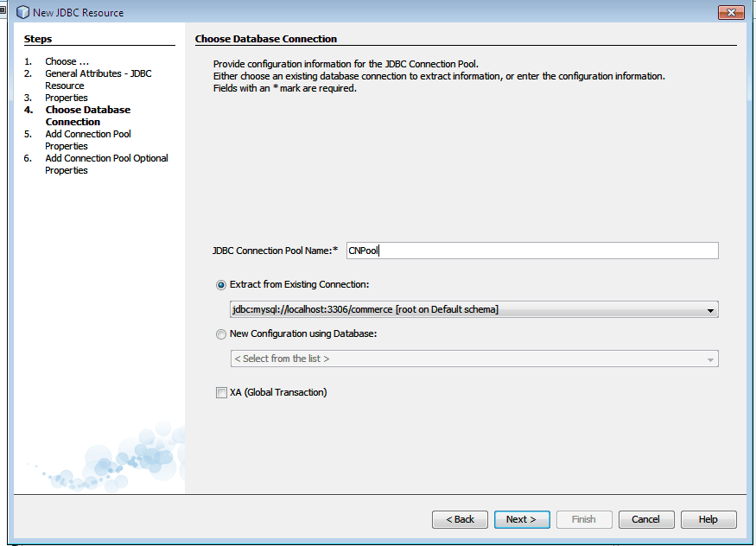Viewport: 756px width, 546px height.
Task: Open the jdbc:mysql commerce connection combo box
Action: click(x=474, y=309)
